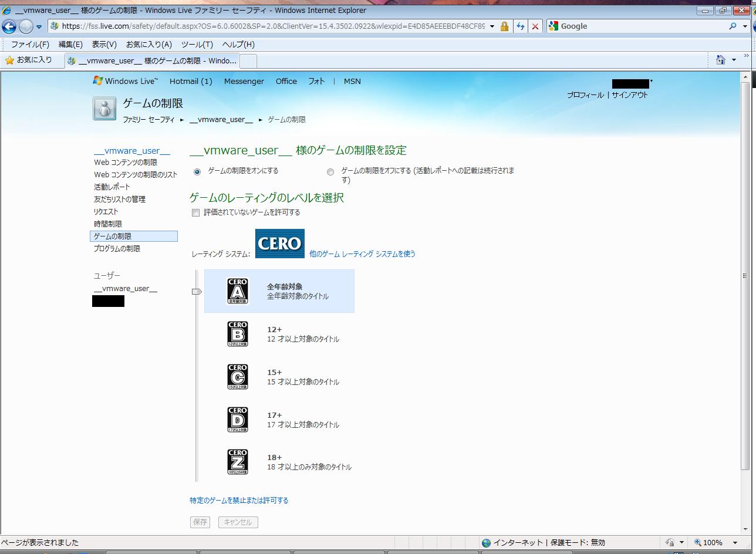756x554 pixels.
Task: Click the browser back arrow button
Action: (x=9, y=26)
